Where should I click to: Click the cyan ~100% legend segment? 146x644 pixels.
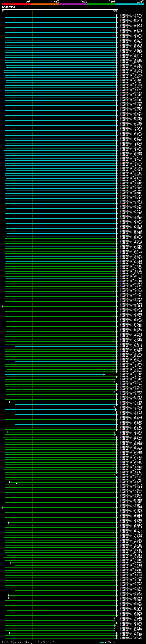pyautogui.click(x=130, y=4)
